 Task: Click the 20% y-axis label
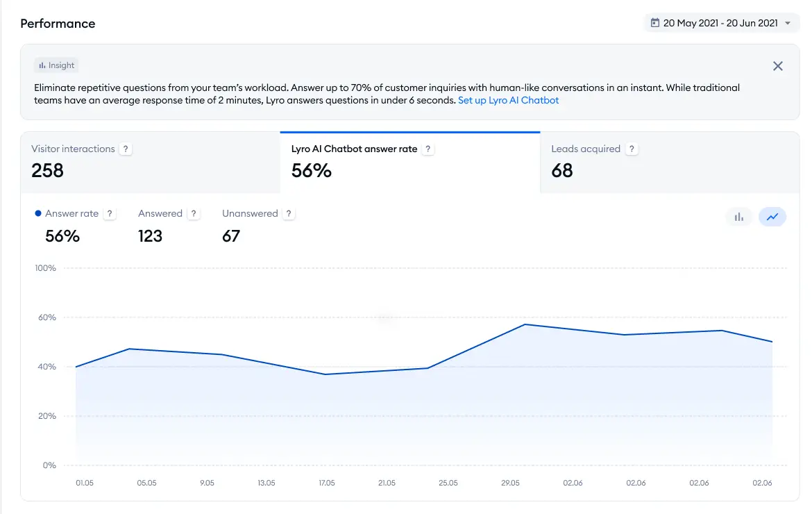tap(46, 415)
